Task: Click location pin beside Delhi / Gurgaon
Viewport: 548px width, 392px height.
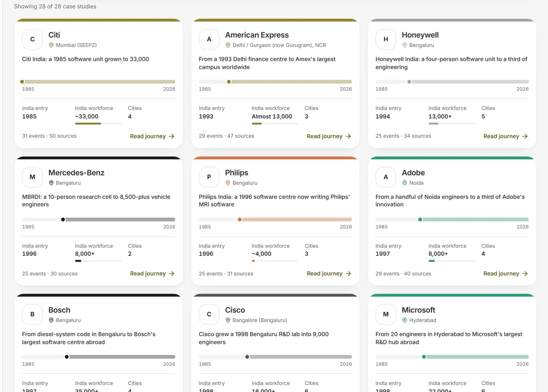Action: click(228, 45)
